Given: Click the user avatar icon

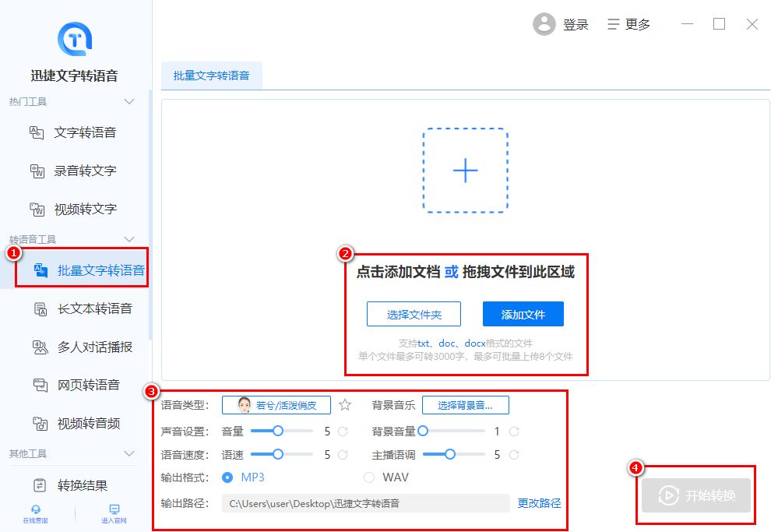Looking at the screenshot, I should tap(544, 24).
